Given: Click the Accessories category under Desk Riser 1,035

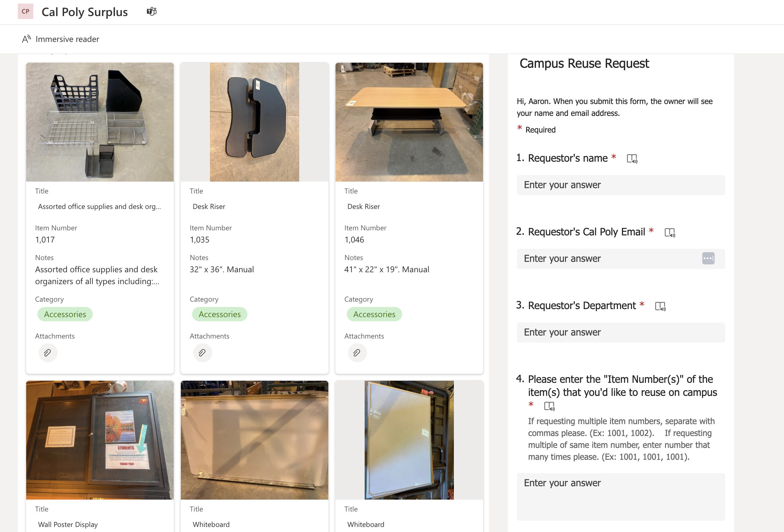Looking at the screenshot, I should 219,314.
